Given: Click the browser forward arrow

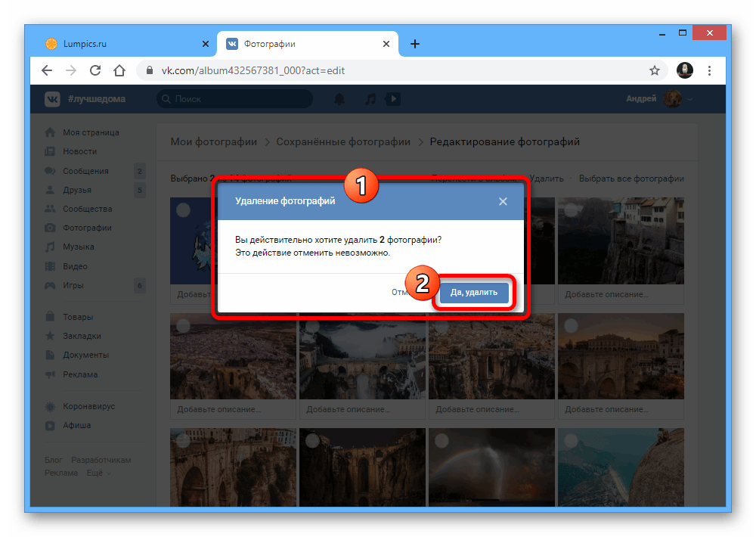Looking at the screenshot, I should [x=71, y=70].
